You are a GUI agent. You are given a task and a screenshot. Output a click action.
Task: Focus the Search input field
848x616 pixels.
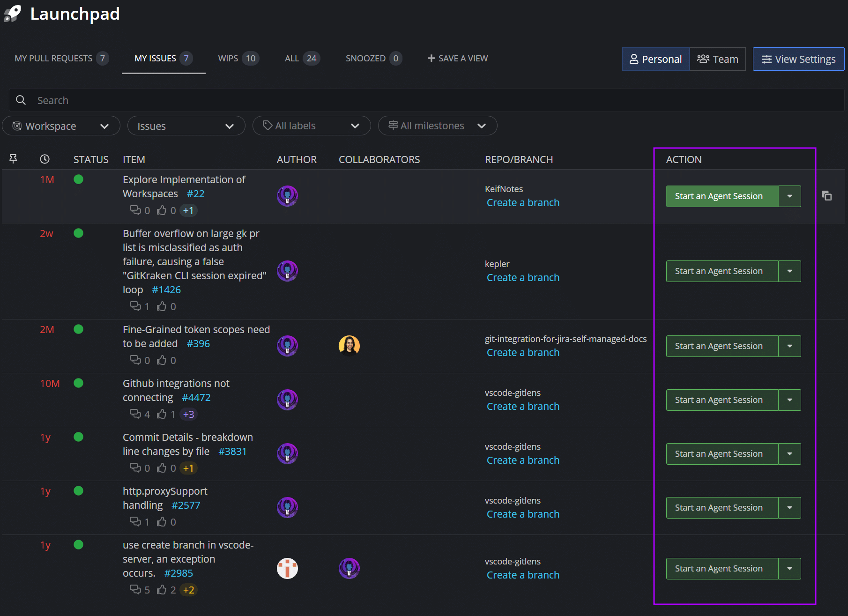tap(427, 100)
